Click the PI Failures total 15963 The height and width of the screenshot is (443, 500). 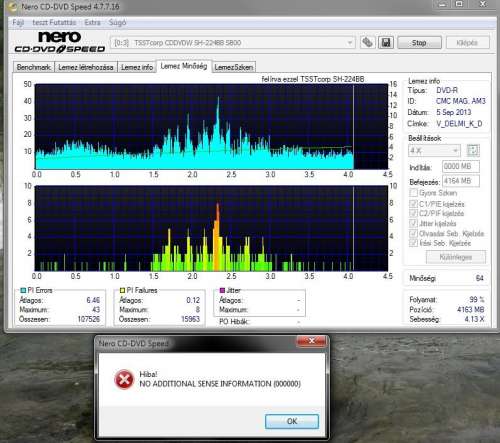tap(190, 319)
